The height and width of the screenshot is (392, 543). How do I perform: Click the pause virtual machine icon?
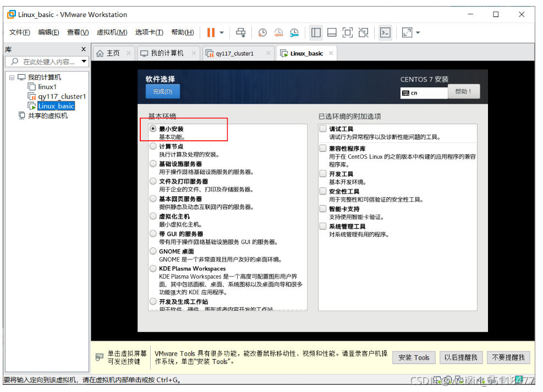pos(211,32)
